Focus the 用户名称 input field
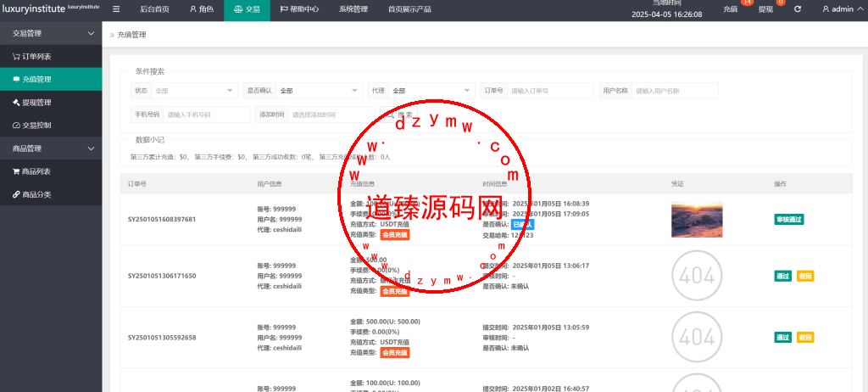Screen dimensions: 868x392 (x=675, y=91)
